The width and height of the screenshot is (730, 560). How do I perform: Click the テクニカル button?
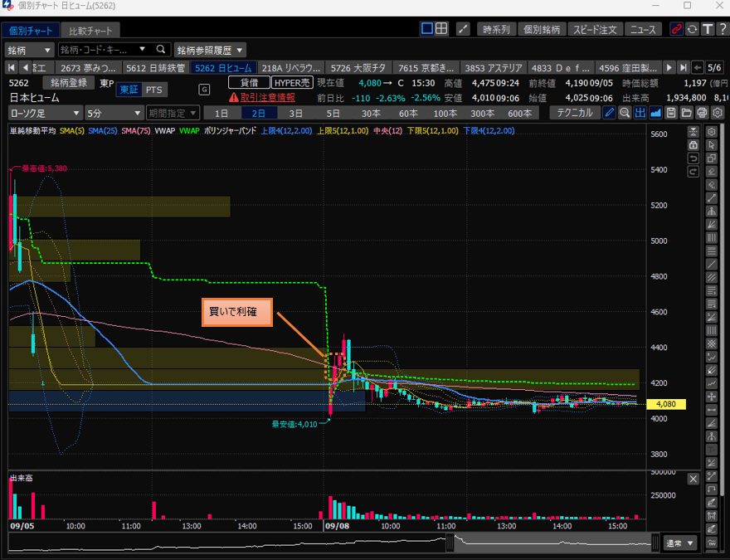coord(575,113)
